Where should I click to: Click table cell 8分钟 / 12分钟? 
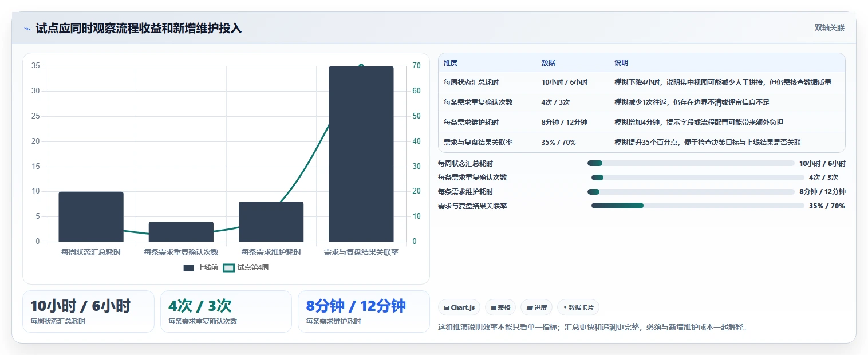(x=564, y=123)
